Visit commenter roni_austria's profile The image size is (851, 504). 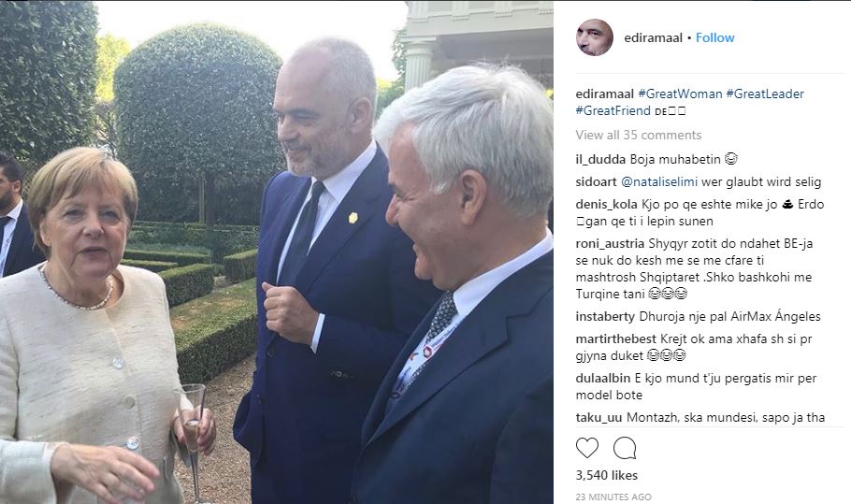(610, 244)
